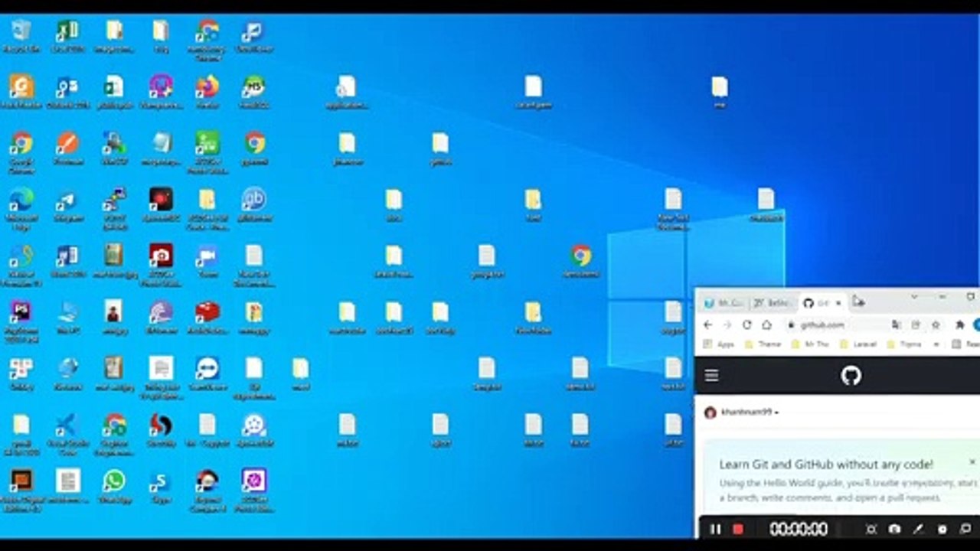Switch to the active GitHub browser tab
Image resolution: width=980 pixels, height=551 pixels.
[x=822, y=303]
